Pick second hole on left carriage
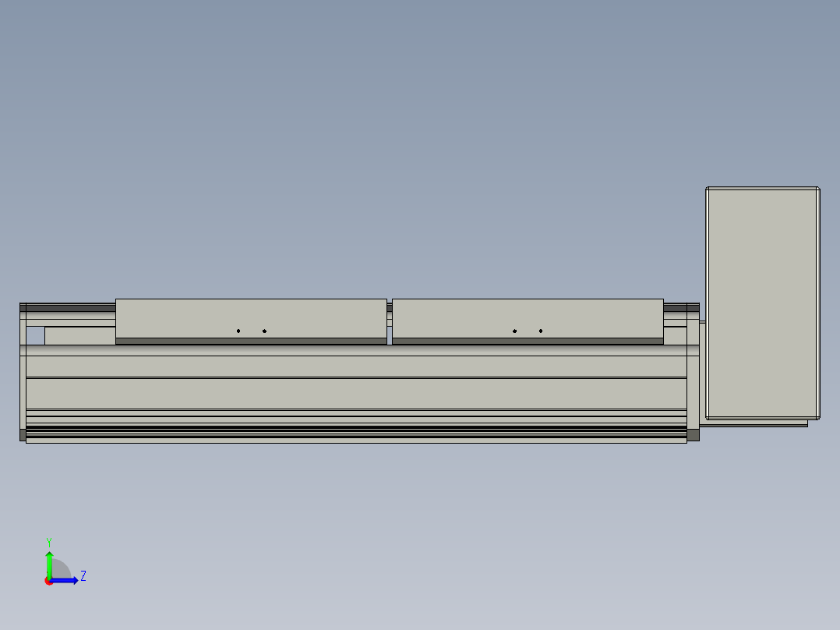The image size is (840, 630). 264,331
